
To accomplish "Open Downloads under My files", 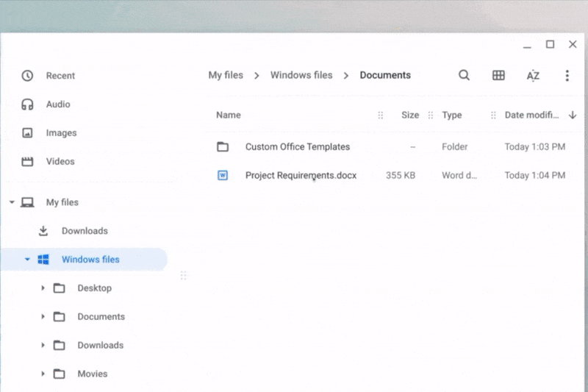I will pyautogui.click(x=85, y=231).
